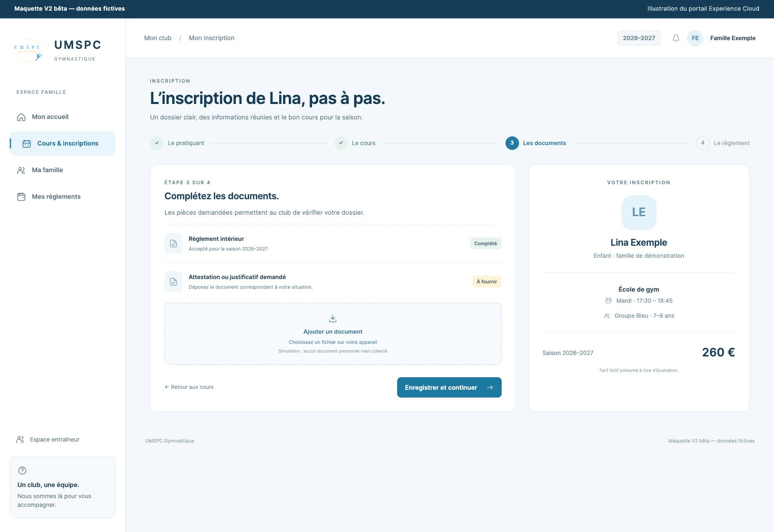
Task: Select Cours & inscriptions in sidebar
Action: (x=62, y=144)
